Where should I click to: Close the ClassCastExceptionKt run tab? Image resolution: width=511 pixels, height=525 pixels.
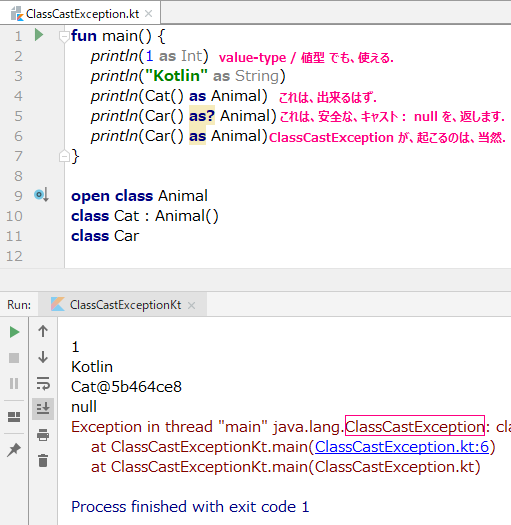[x=191, y=305]
